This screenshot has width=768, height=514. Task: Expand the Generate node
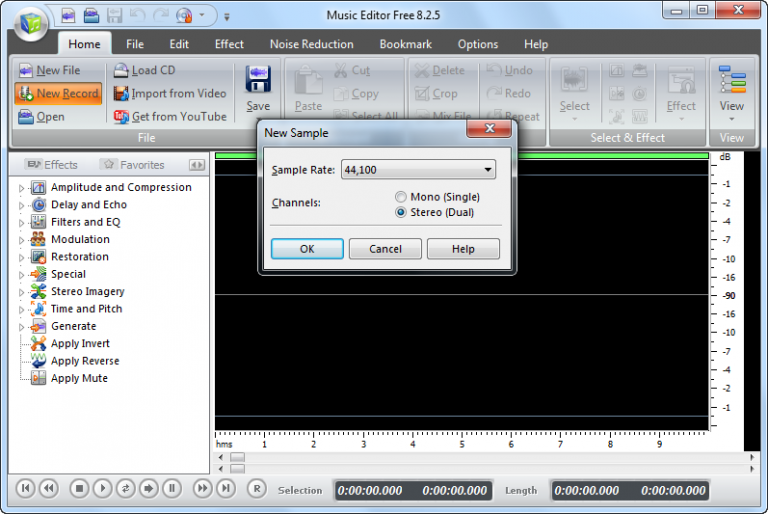point(21,327)
